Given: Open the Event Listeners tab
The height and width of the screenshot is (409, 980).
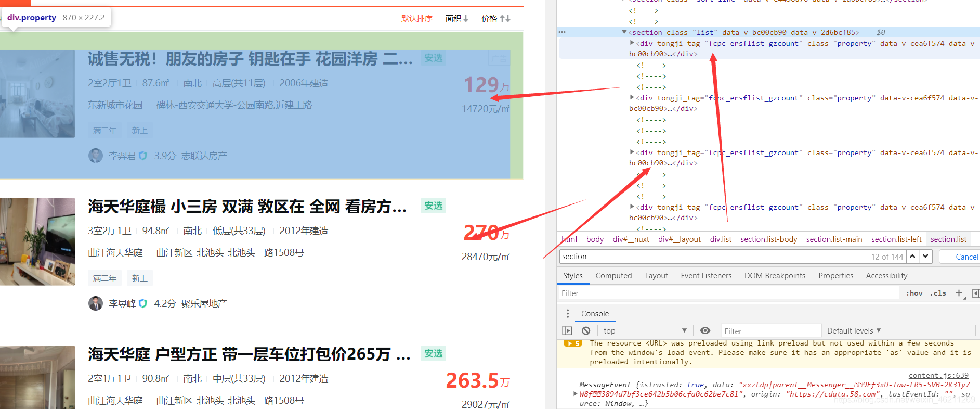Looking at the screenshot, I should click(706, 276).
